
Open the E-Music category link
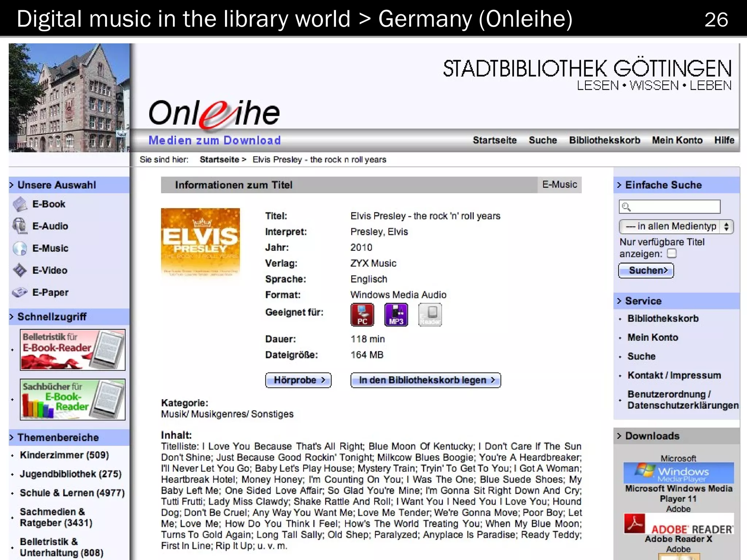[x=50, y=248]
